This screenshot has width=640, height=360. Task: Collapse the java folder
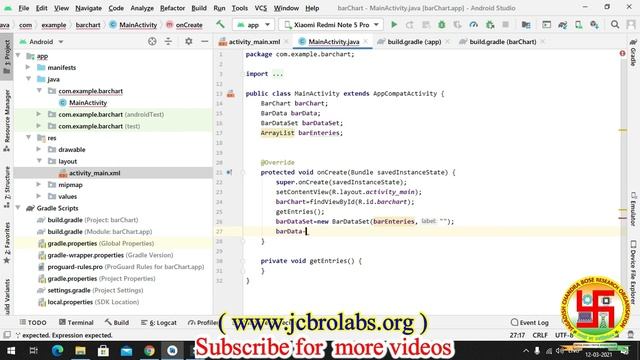coord(29,79)
